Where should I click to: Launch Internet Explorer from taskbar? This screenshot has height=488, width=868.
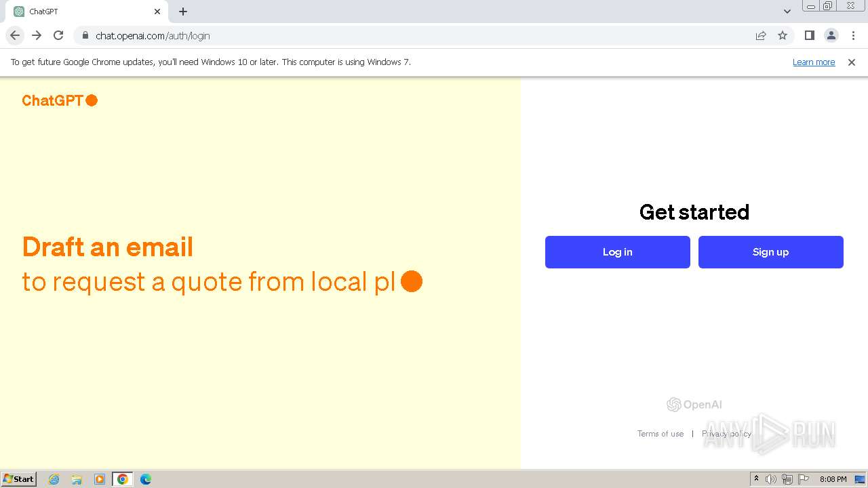54,479
